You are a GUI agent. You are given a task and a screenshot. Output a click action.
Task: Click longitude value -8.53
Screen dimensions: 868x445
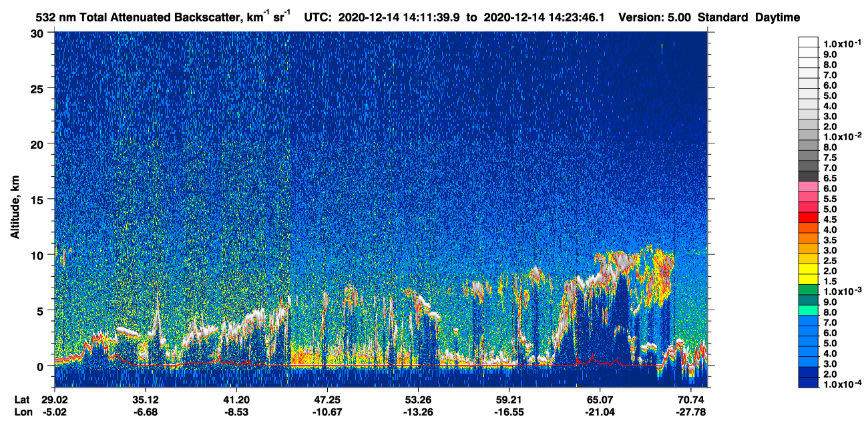click(x=236, y=412)
